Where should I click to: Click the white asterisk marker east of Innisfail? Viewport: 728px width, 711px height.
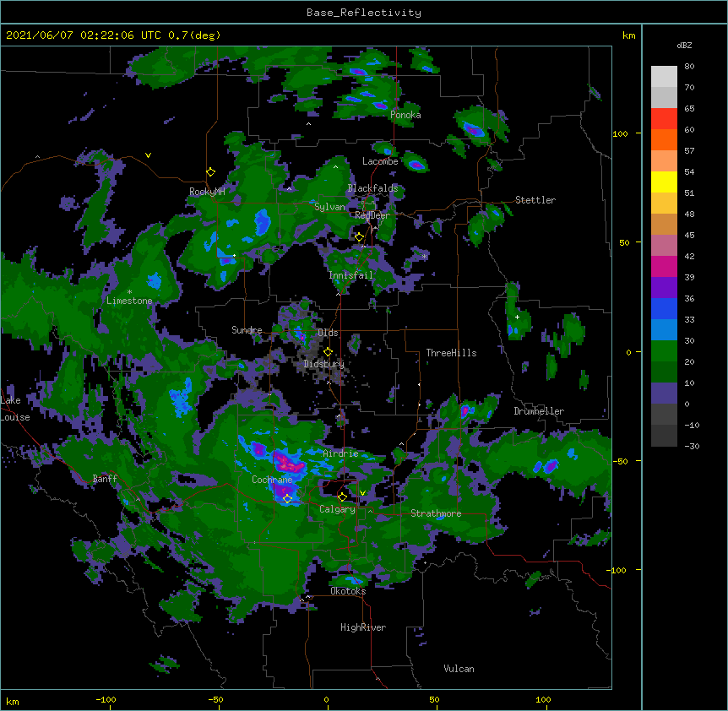click(424, 256)
